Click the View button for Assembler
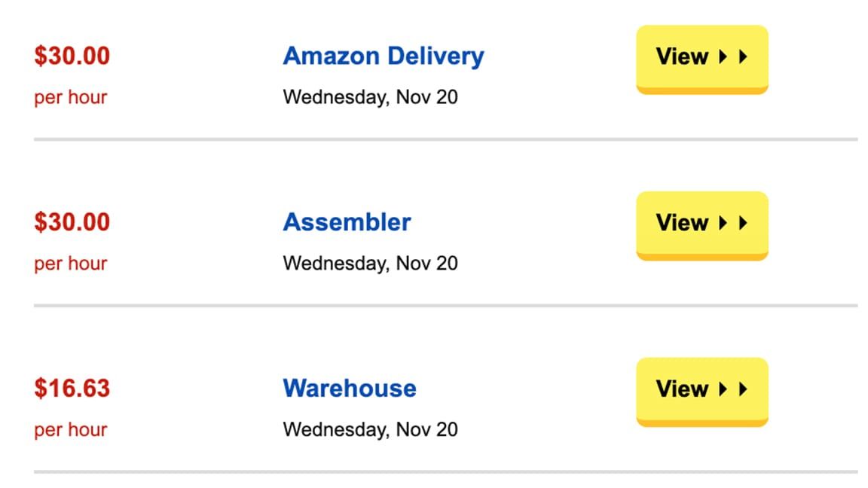Image resolution: width=868 pixels, height=488 pixels. point(701,222)
